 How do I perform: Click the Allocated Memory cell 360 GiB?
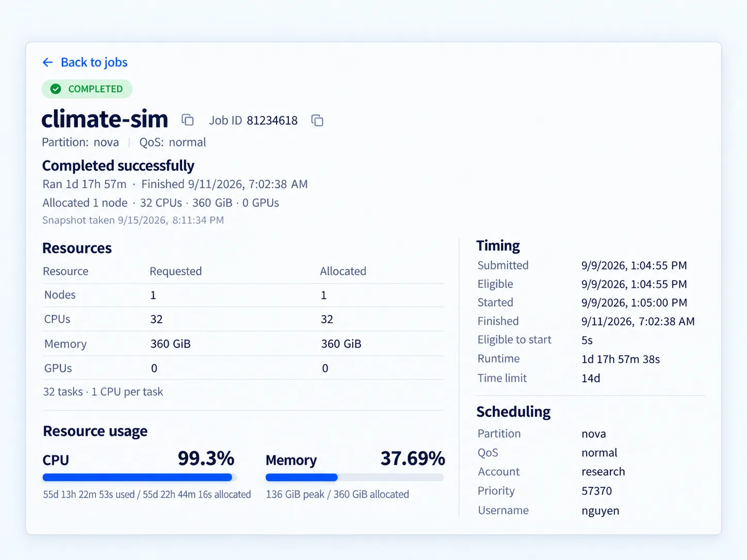[341, 344]
